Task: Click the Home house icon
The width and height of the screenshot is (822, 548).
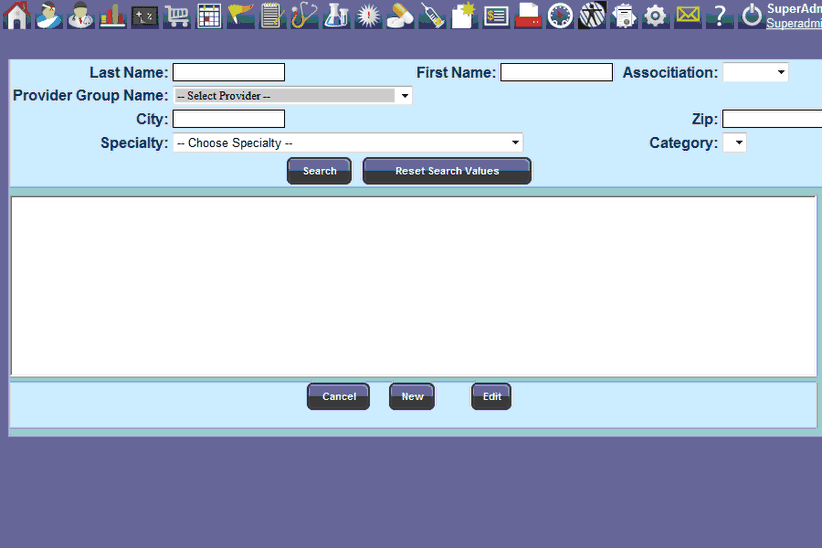Action: [17, 15]
